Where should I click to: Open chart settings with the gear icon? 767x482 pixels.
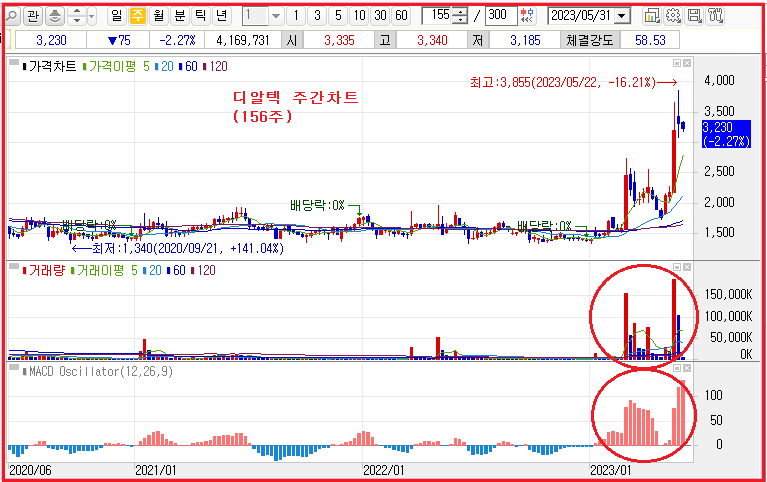(673, 16)
